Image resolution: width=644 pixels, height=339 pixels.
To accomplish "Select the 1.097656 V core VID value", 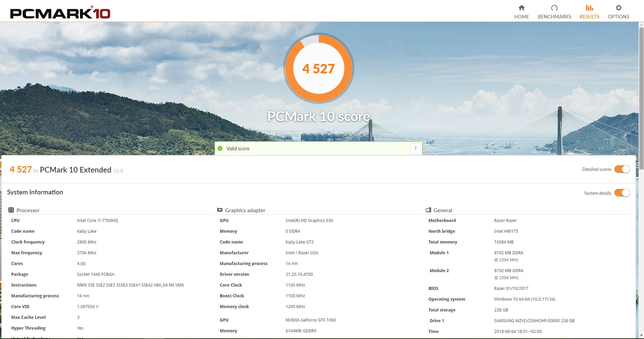I will 87,306.
